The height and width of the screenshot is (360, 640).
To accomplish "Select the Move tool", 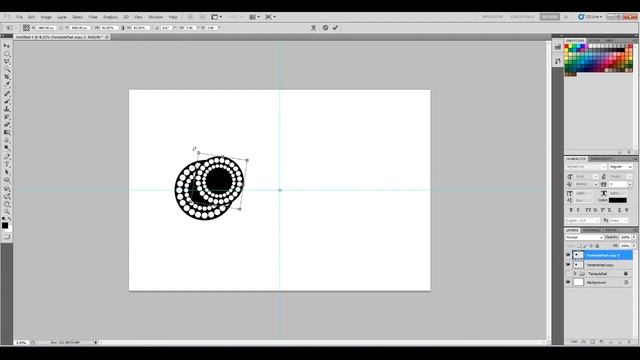I will (x=7, y=46).
